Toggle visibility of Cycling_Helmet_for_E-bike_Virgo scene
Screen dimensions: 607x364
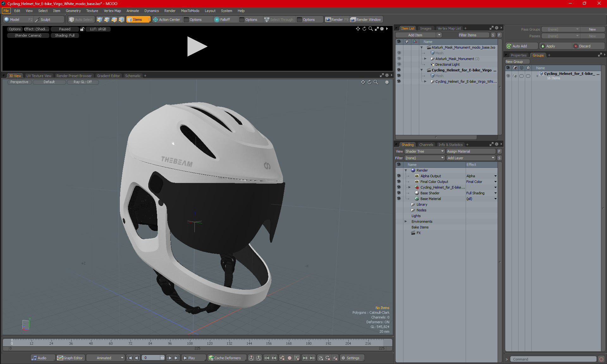399,70
